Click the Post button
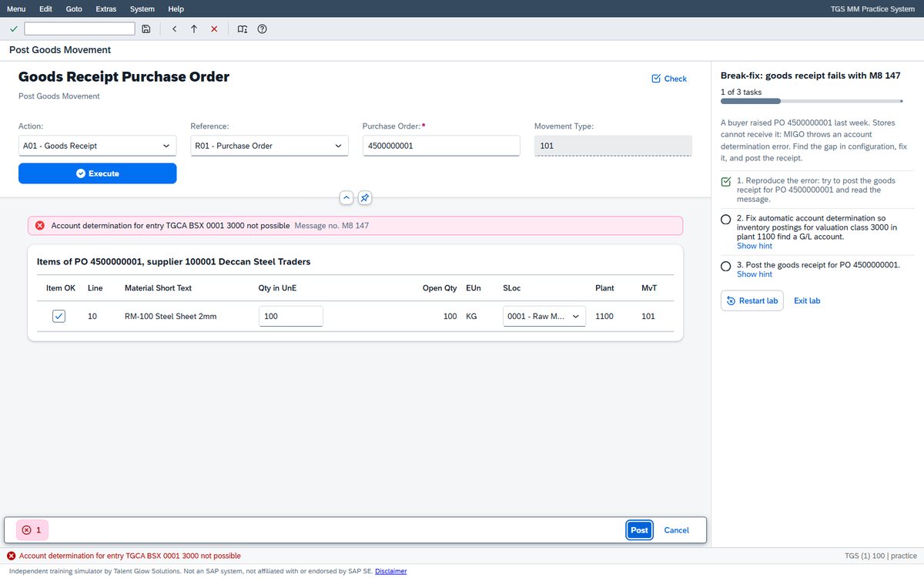This screenshot has height=578, width=924. click(x=640, y=530)
